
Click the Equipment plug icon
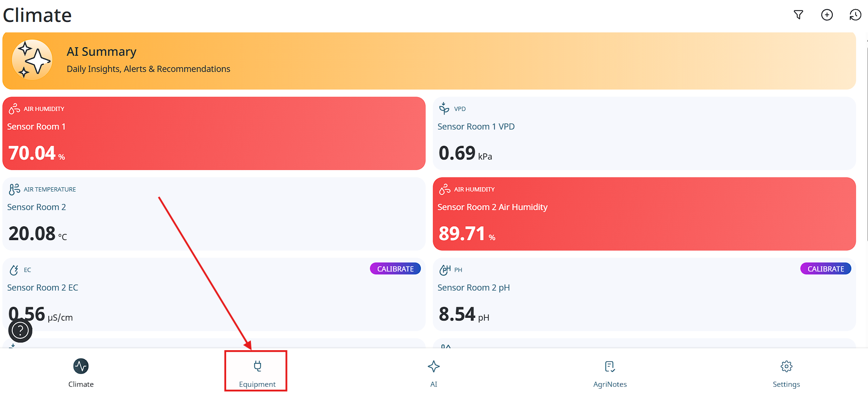click(x=257, y=366)
